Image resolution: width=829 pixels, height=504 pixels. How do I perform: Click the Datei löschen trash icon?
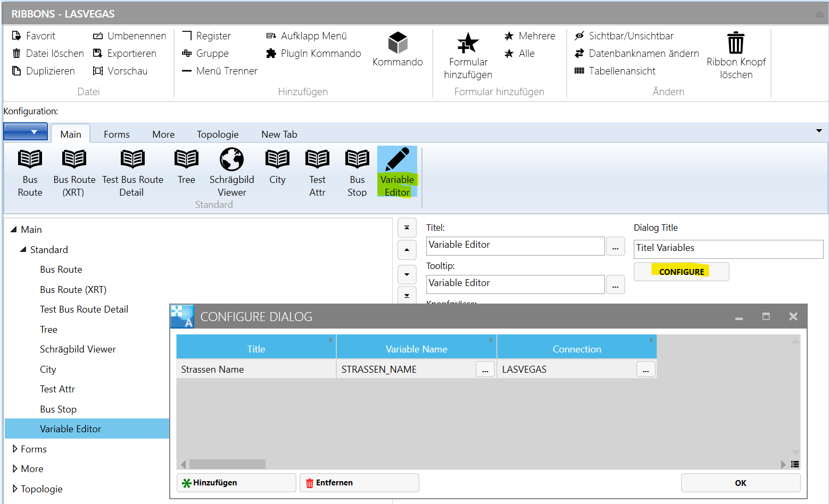pyautogui.click(x=16, y=54)
